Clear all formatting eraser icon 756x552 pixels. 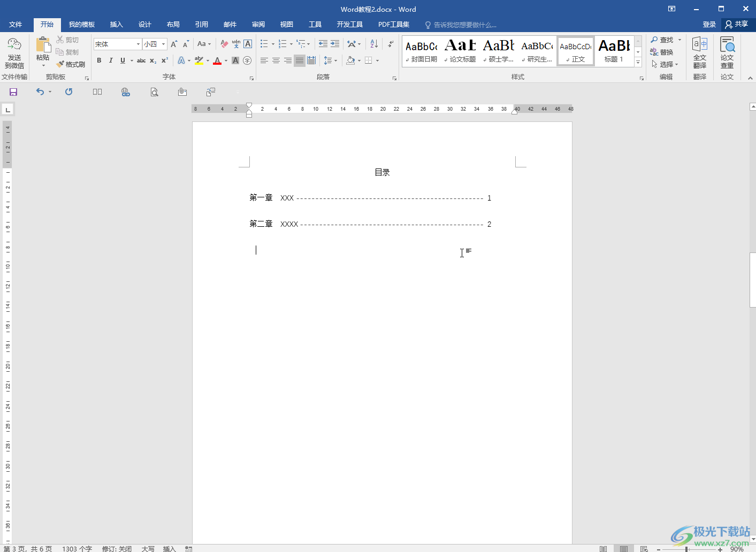tap(224, 44)
